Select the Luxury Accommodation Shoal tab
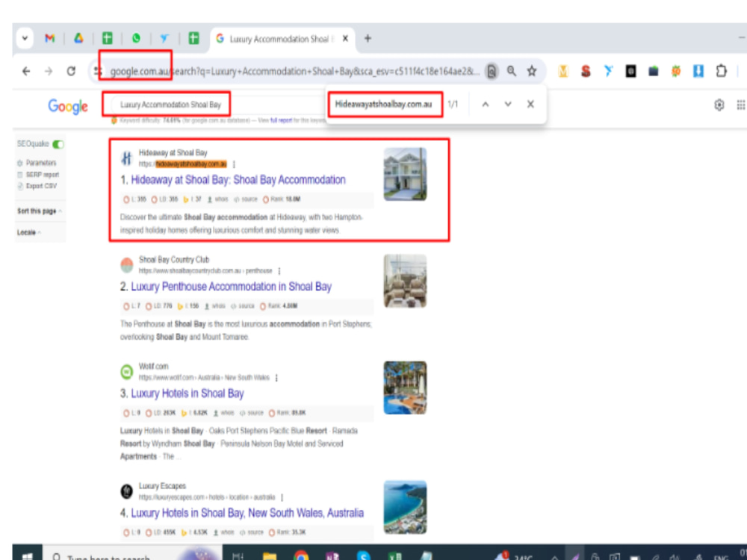The width and height of the screenshot is (747, 560). point(281,39)
